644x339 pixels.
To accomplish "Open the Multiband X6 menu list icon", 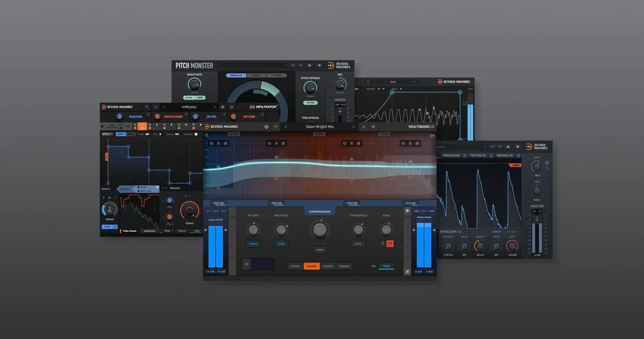I will coord(373,127).
